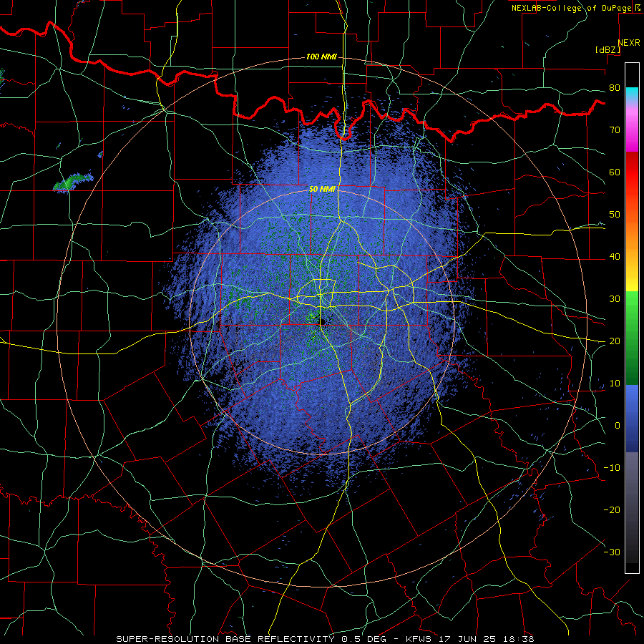Image resolution: width=644 pixels, height=644 pixels.
Task: Click the [dBZ] units label
Action: [608, 49]
